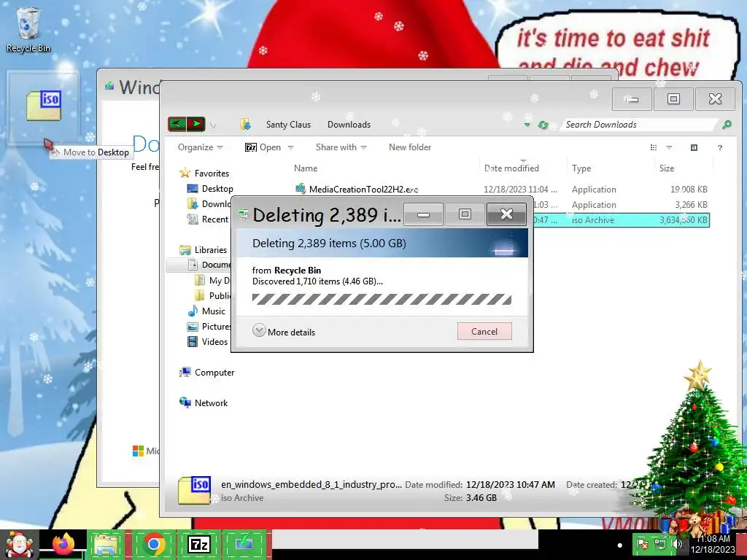The width and height of the screenshot is (747, 560).
Task: Click the deleting progress bar
Action: pyautogui.click(x=382, y=299)
